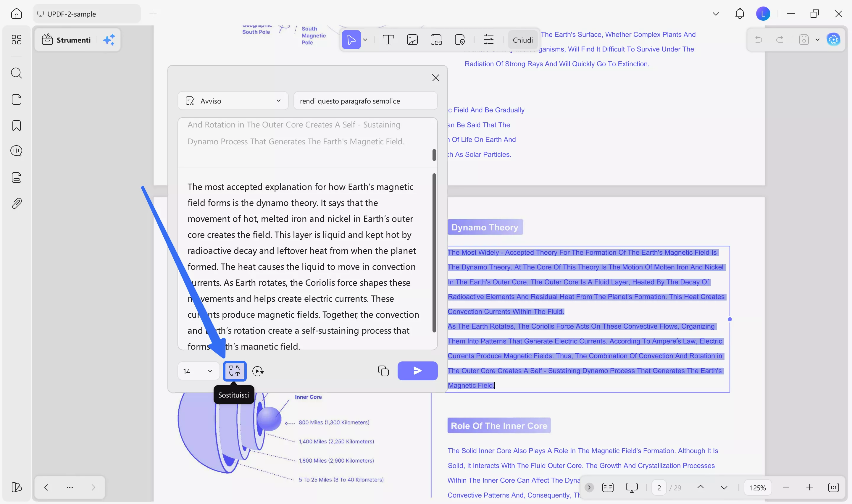Open the Avviso prompt type dropdown
Image resolution: width=852 pixels, height=504 pixels.
click(233, 101)
